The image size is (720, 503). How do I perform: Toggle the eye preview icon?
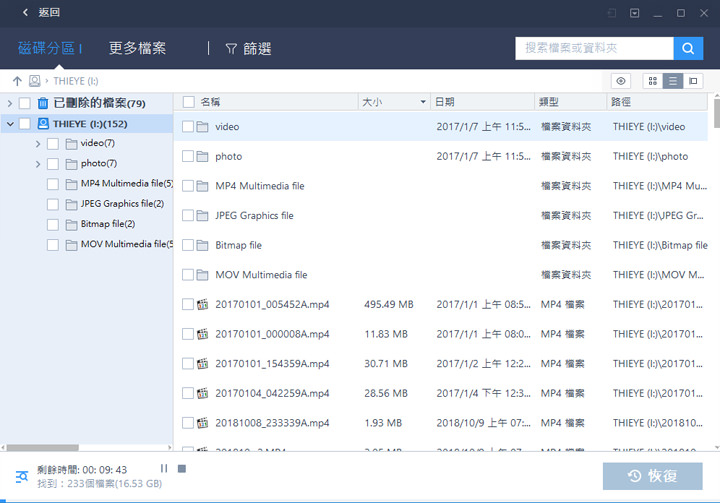tap(622, 81)
